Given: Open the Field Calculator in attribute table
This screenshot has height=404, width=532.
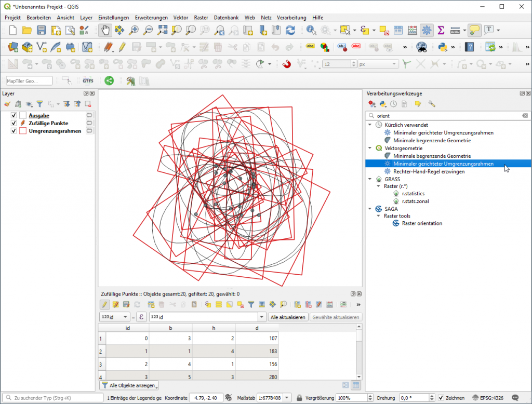Looking at the screenshot, I should (x=329, y=304).
